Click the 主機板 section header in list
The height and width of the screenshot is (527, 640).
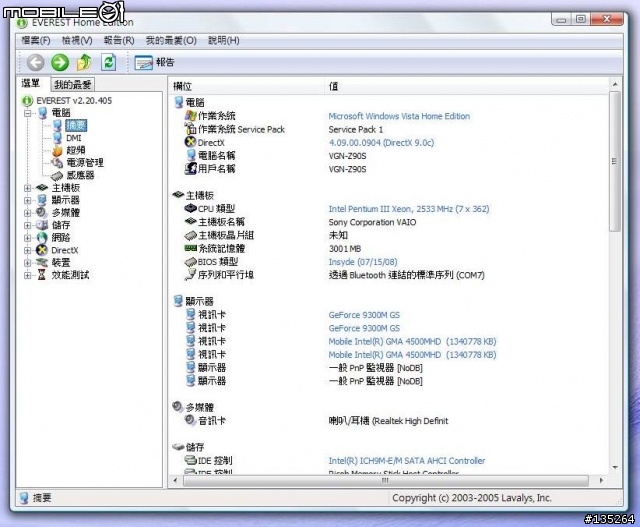(200, 196)
